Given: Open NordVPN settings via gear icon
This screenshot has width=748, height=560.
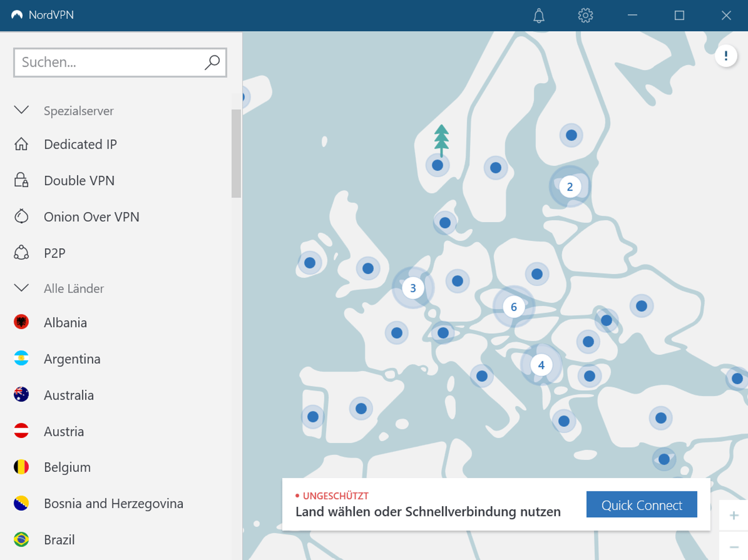Looking at the screenshot, I should [585, 15].
